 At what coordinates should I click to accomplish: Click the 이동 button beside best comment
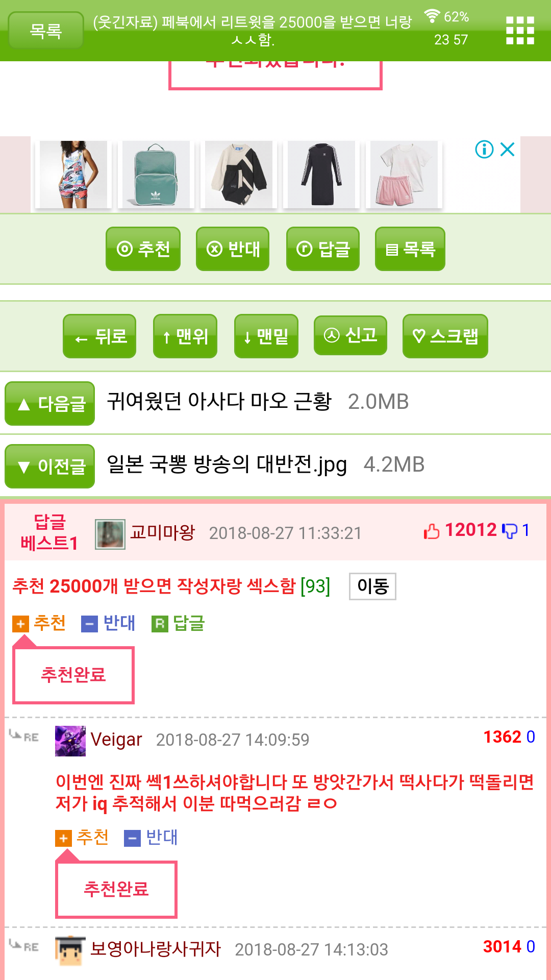372,586
